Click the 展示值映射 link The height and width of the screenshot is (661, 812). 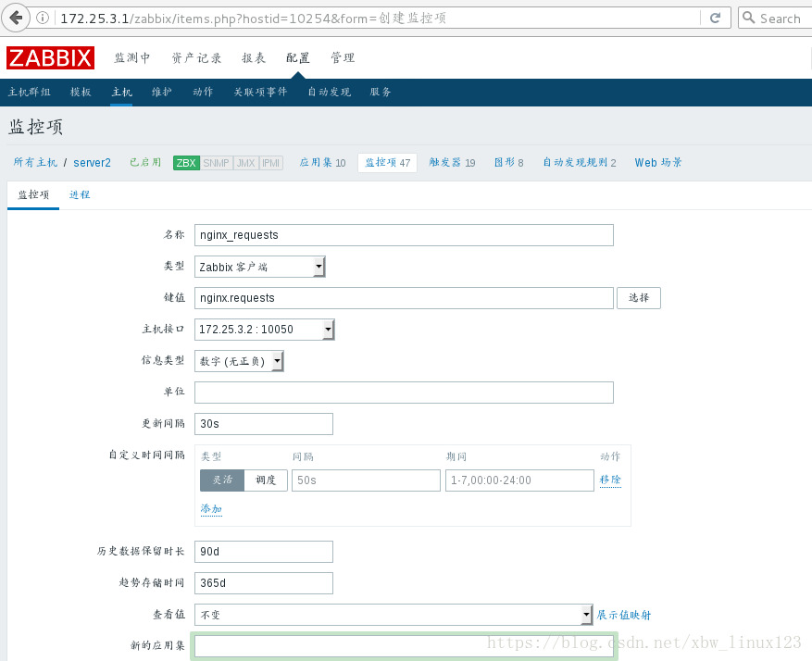coord(623,615)
